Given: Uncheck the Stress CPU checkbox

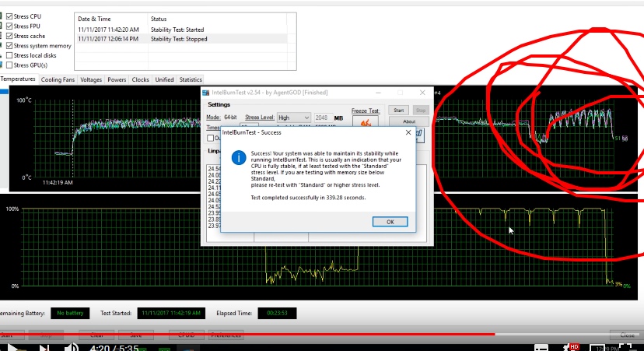Looking at the screenshot, I should [9, 16].
